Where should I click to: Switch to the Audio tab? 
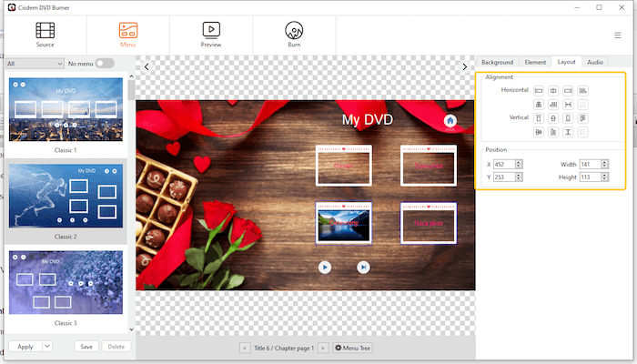595,62
